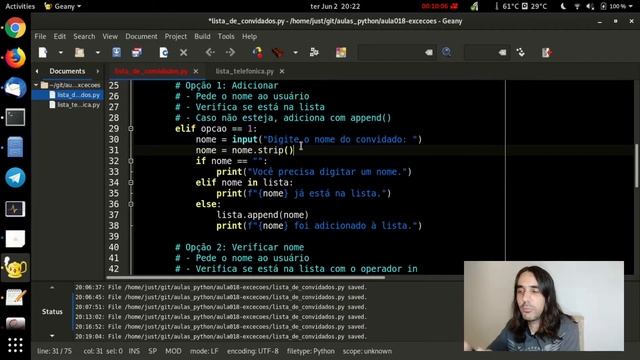Open Thunderbird mail from the dock
The width and height of the screenshot is (640, 360).
click(x=15, y=87)
